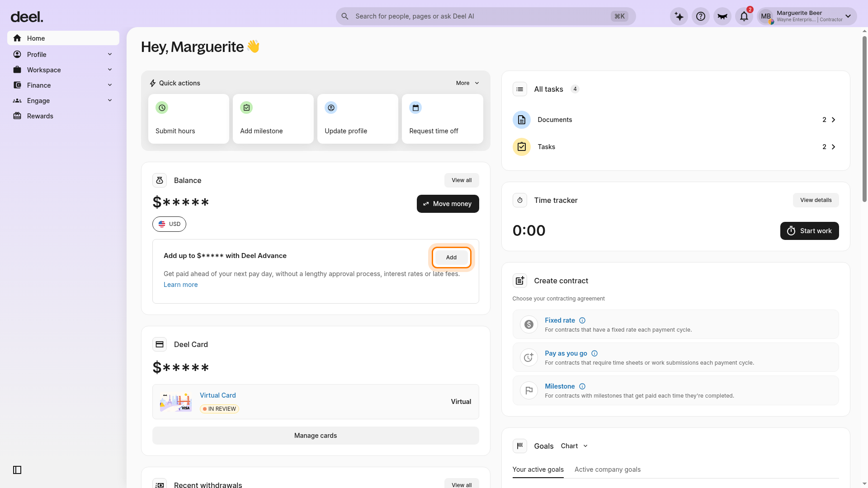The width and height of the screenshot is (868, 488).
Task: Click the Hey, Marguerite heading
Action: 200,47
